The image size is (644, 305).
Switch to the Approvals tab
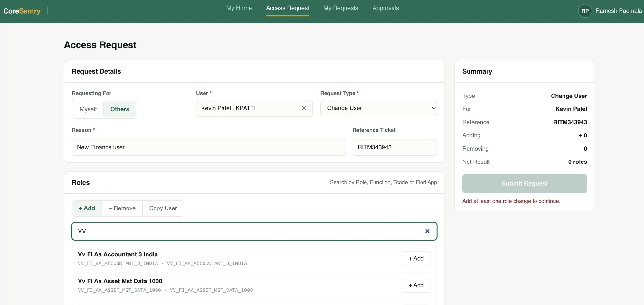click(385, 8)
